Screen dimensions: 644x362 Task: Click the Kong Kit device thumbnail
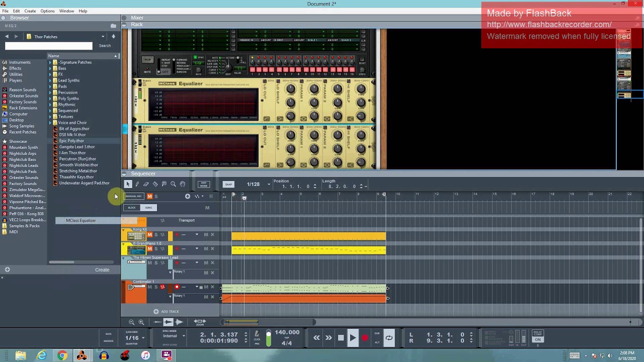pyautogui.click(x=136, y=236)
